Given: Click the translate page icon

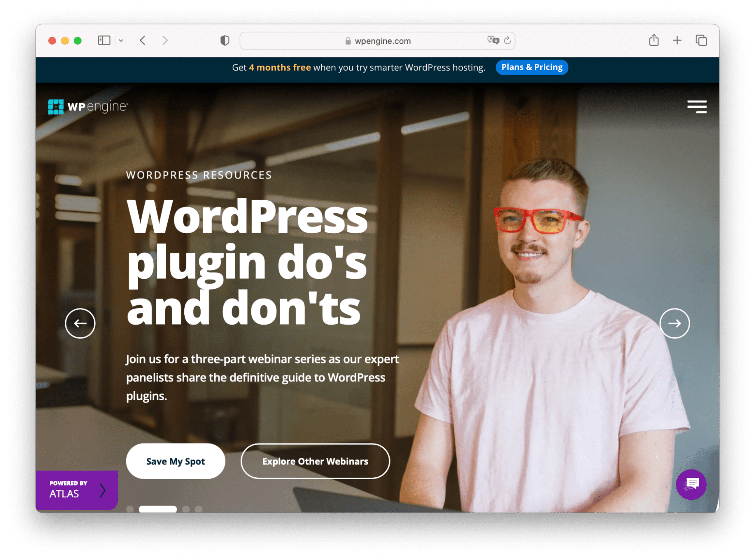Looking at the screenshot, I should [x=493, y=40].
